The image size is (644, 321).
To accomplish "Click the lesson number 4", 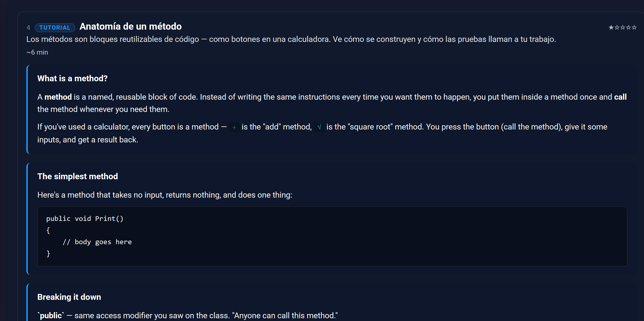I will (x=28, y=28).
